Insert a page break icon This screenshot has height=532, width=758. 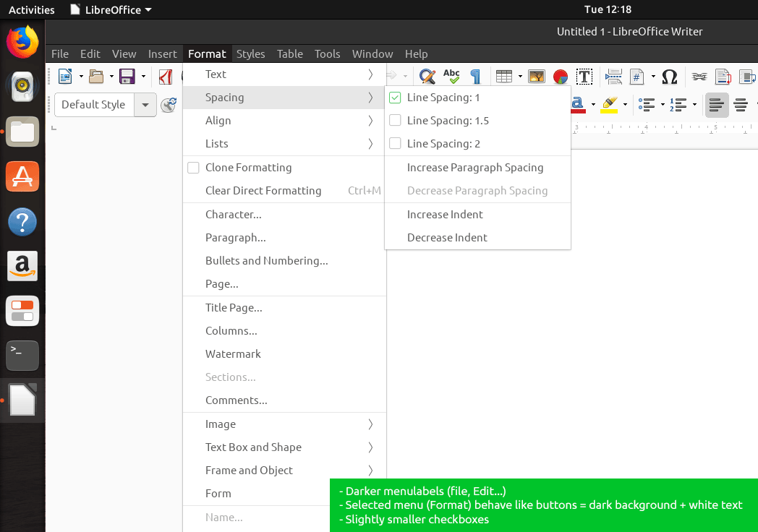click(x=613, y=77)
